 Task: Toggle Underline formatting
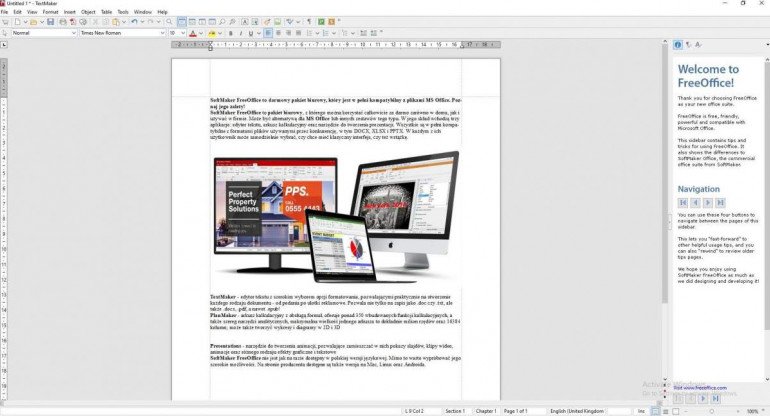tap(250, 33)
